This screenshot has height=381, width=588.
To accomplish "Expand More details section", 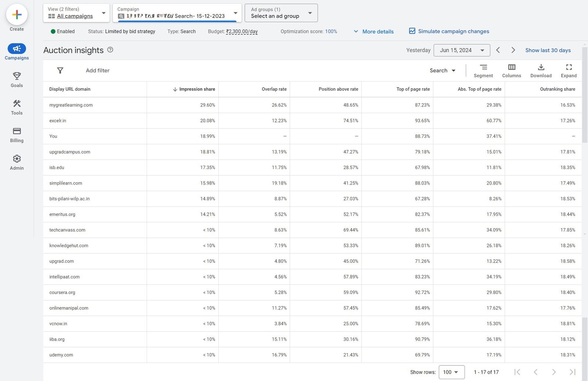I will [374, 32].
